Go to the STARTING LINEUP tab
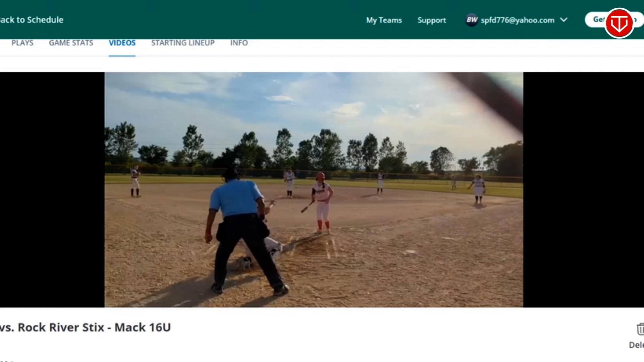The width and height of the screenshot is (644, 362). pos(183,43)
